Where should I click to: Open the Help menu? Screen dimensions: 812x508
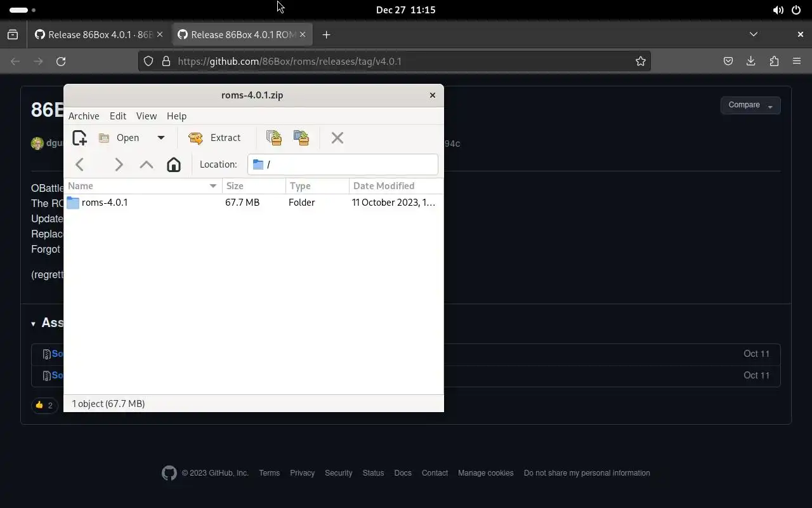click(176, 116)
